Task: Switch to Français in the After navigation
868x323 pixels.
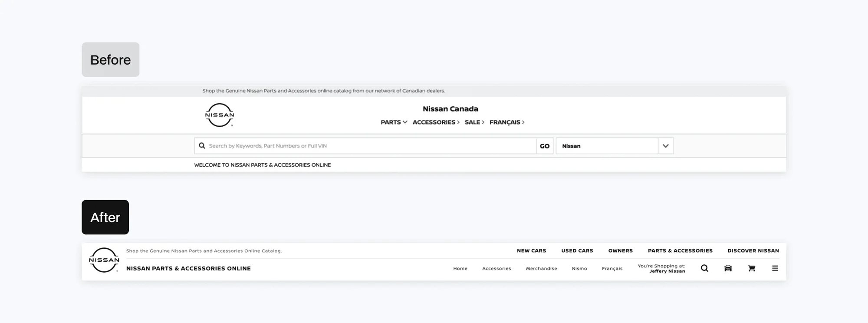Action: (612, 269)
